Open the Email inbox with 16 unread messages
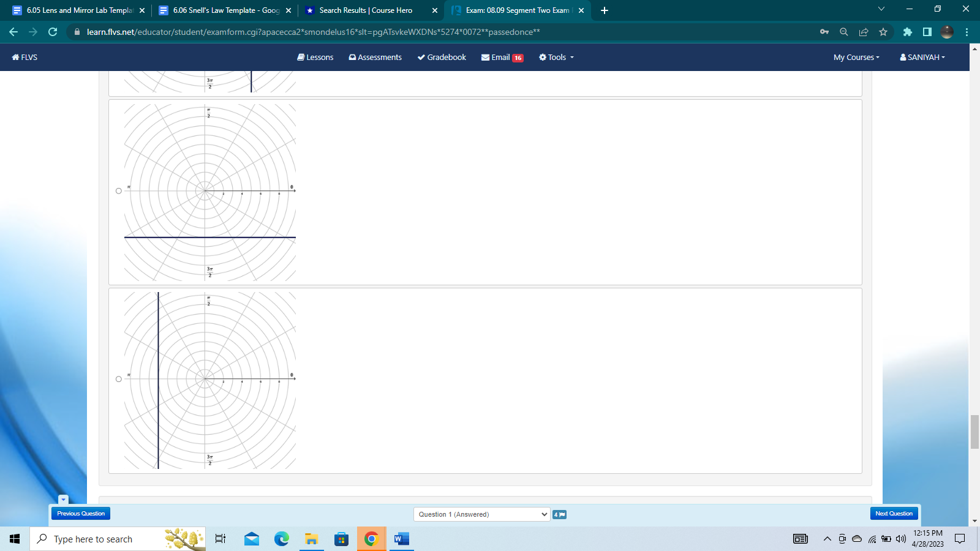The image size is (980, 551). 501,57
